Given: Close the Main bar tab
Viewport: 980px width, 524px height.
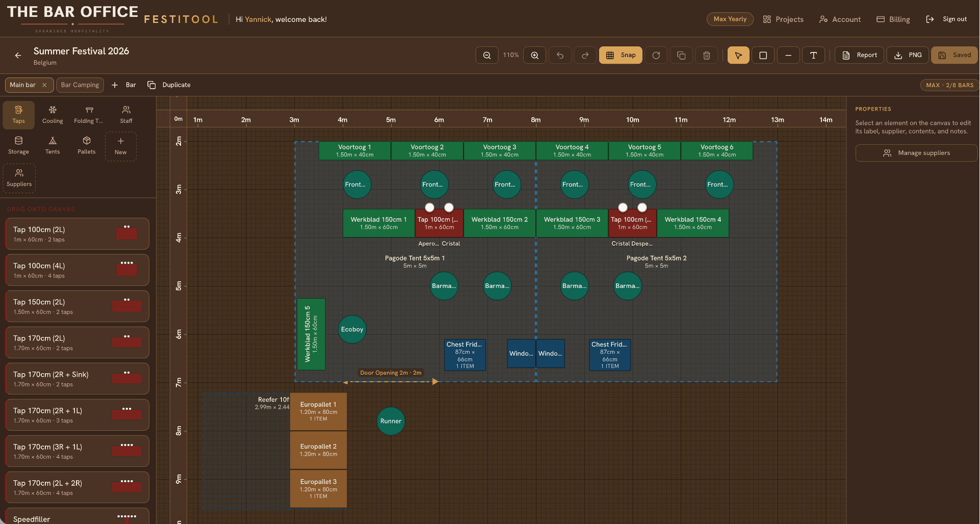Looking at the screenshot, I should pyautogui.click(x=44, y=85).
